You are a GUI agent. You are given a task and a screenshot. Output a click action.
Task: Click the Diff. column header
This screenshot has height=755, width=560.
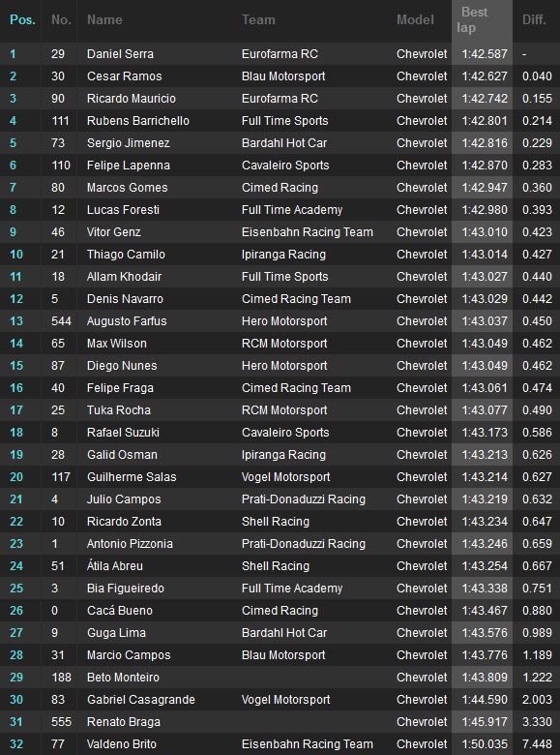pyautogui.click(x=534, y=19)
